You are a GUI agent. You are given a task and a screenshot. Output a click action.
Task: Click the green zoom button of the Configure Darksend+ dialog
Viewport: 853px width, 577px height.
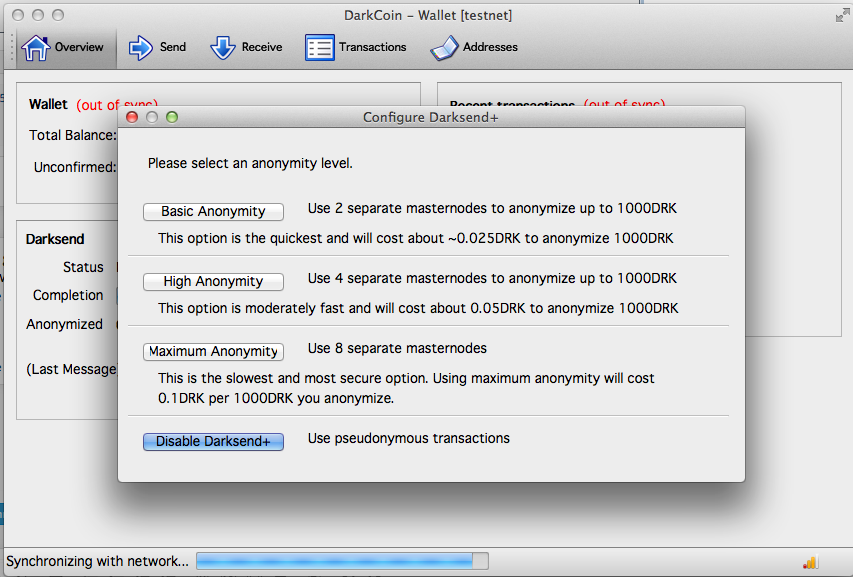click(x=172, y=117)
